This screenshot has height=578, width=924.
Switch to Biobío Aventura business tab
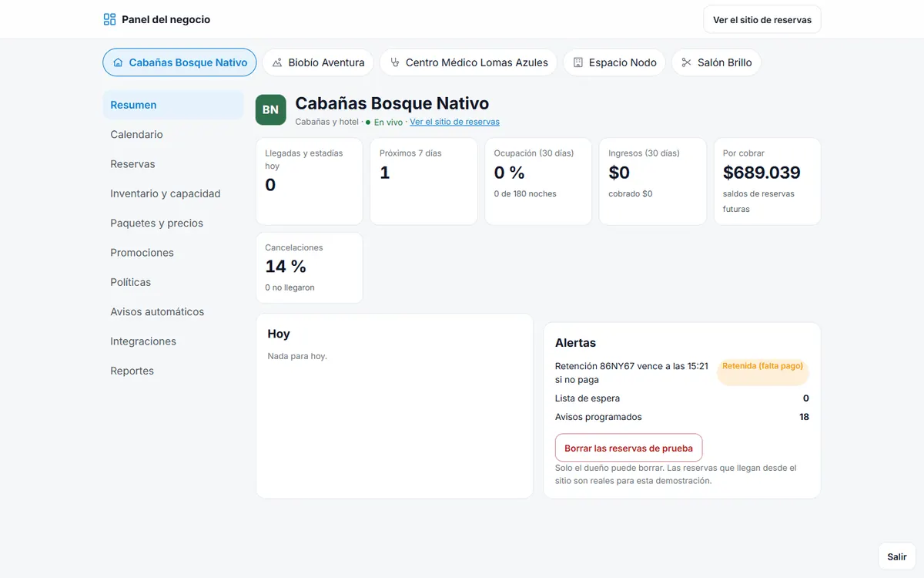coord(318,62)
